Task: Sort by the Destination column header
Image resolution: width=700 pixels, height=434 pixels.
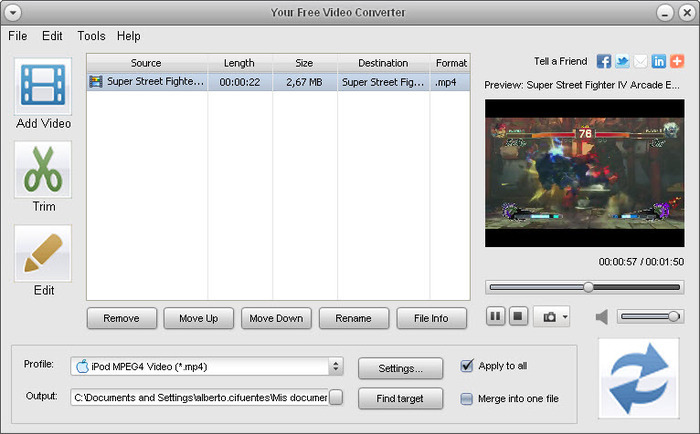Action: (383, 63)
